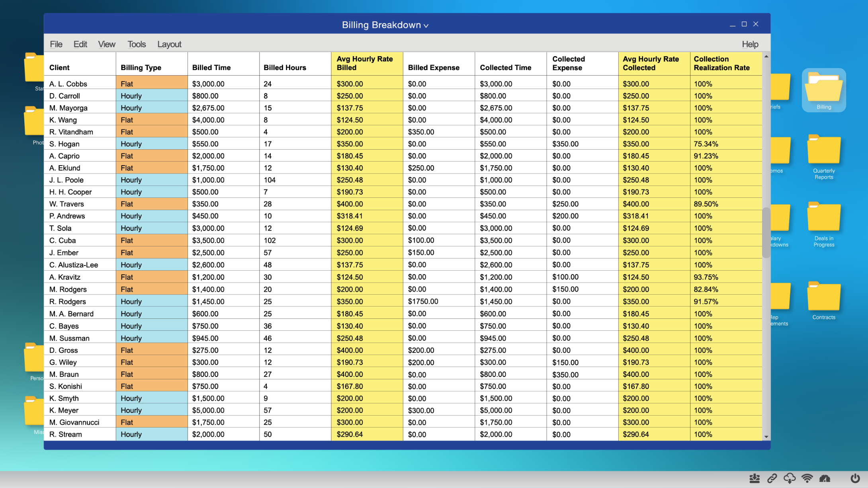This screenshot has width=868, height=488.
Task: Select the orange Flat cell for K. Wang
Action: point(151,120)
